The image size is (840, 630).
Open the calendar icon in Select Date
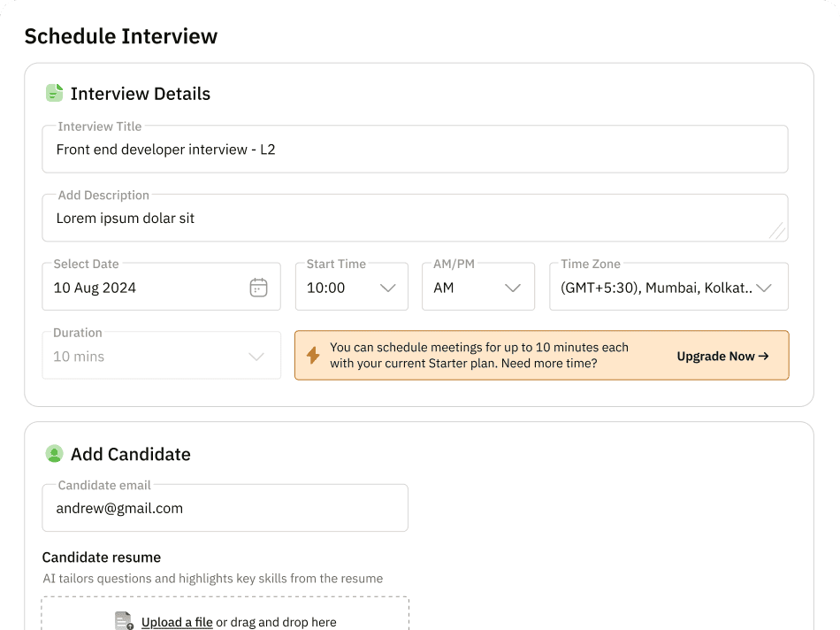[x=258, y=288]
